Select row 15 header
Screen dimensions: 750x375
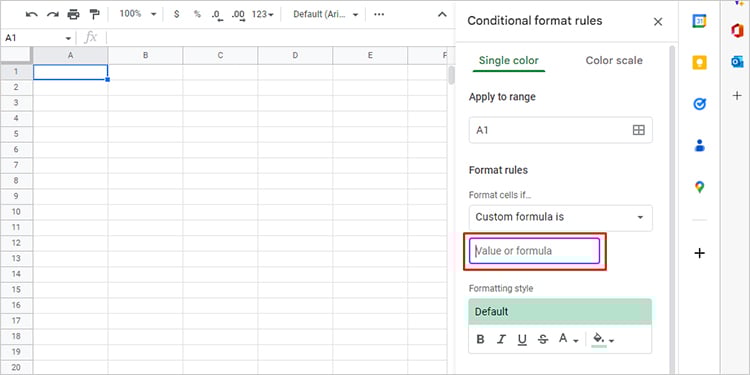16,289
